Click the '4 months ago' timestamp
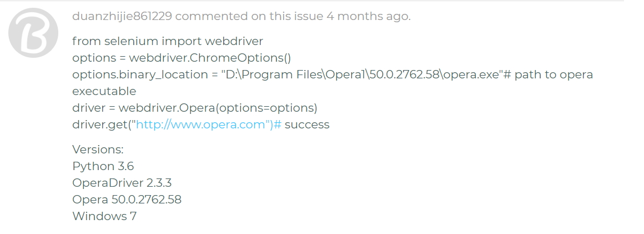644x234 pixels. [368, 17]
